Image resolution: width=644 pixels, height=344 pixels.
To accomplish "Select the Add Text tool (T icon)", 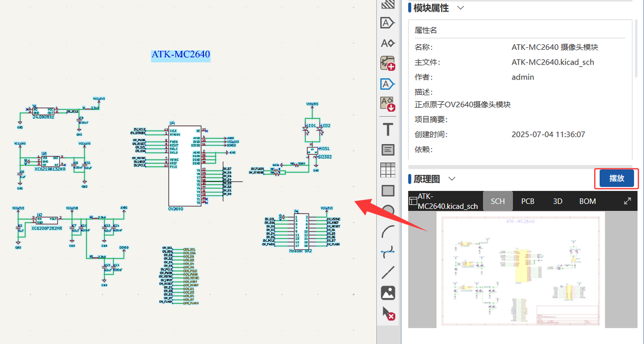I will coord(388,129).
